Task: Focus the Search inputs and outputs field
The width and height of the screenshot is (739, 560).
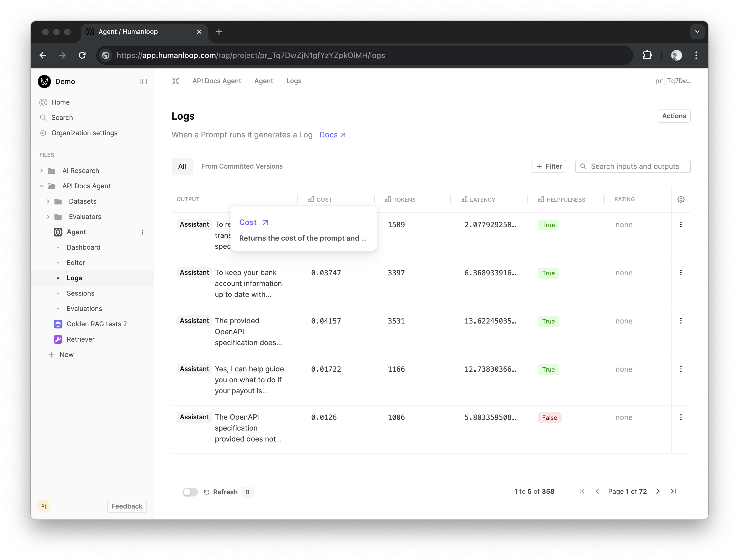Action: [633, 166]
